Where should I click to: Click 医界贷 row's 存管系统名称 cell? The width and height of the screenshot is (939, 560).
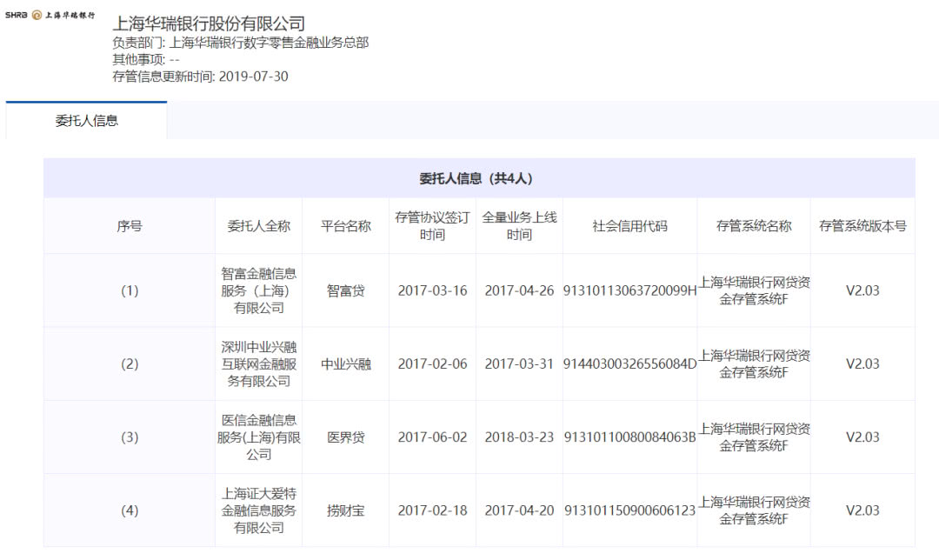(754, 437)
